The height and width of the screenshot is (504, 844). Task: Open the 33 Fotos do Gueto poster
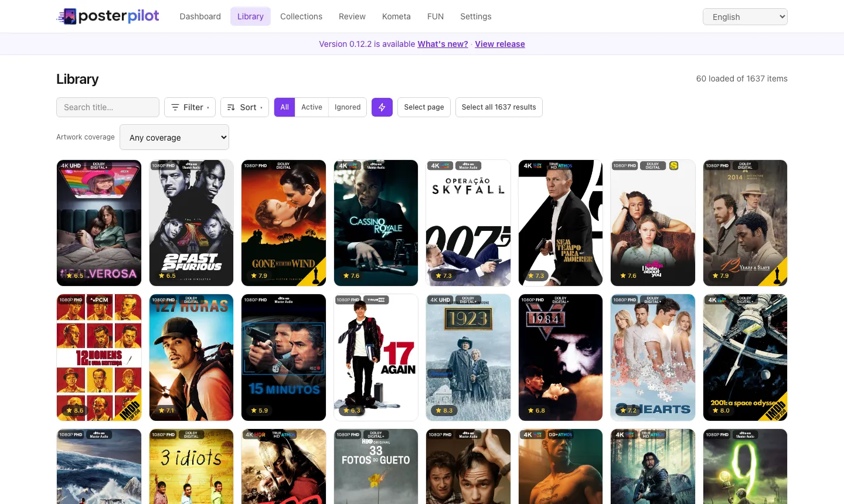click(x=376, y=466)
